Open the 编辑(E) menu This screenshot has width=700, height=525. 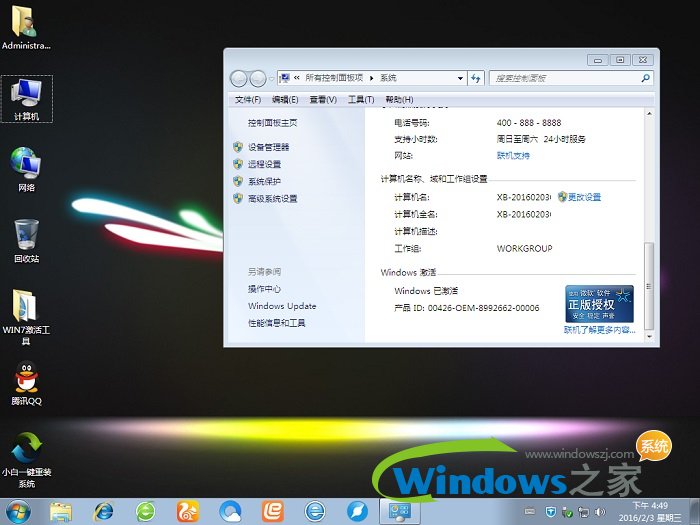click(x=285, y=100)
